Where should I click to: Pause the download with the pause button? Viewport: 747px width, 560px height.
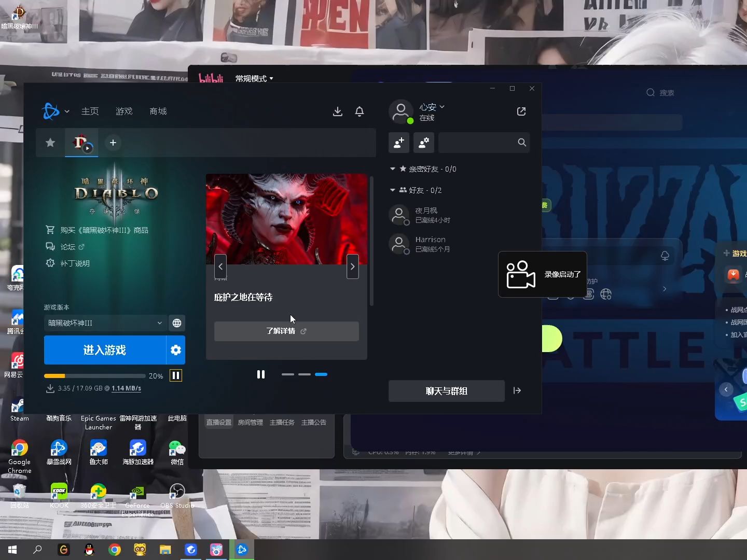pyautogui.click(x=176, y=375)
